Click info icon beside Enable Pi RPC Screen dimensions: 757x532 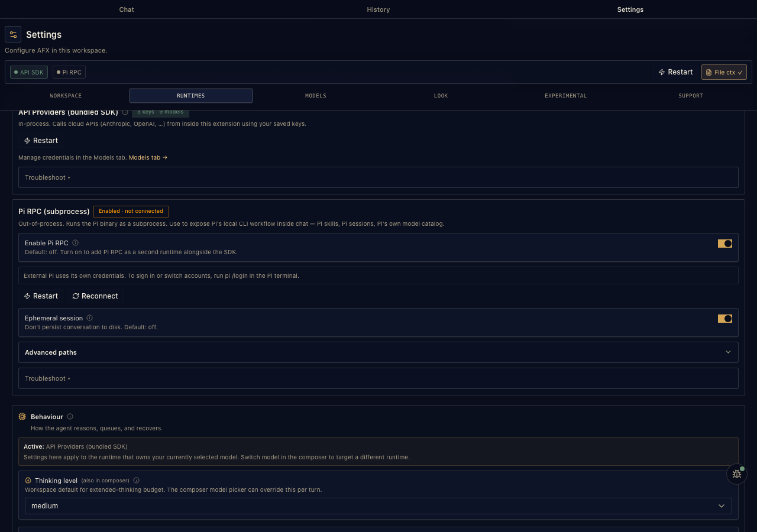[75, 243]
